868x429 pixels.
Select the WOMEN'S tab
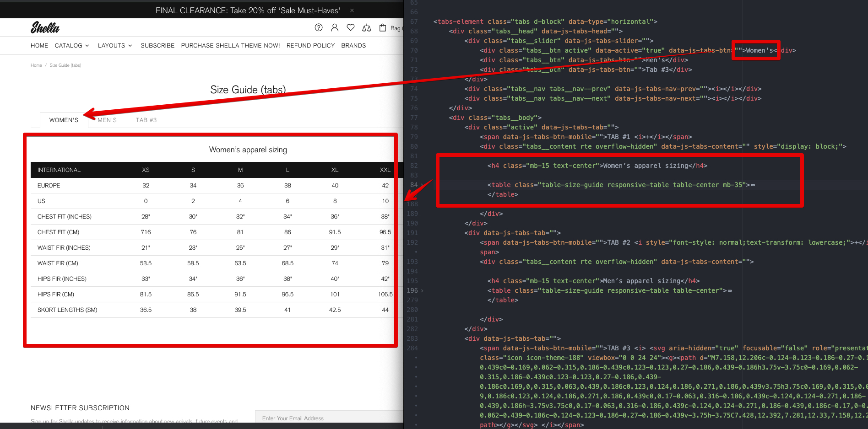(x=64, y=120)
